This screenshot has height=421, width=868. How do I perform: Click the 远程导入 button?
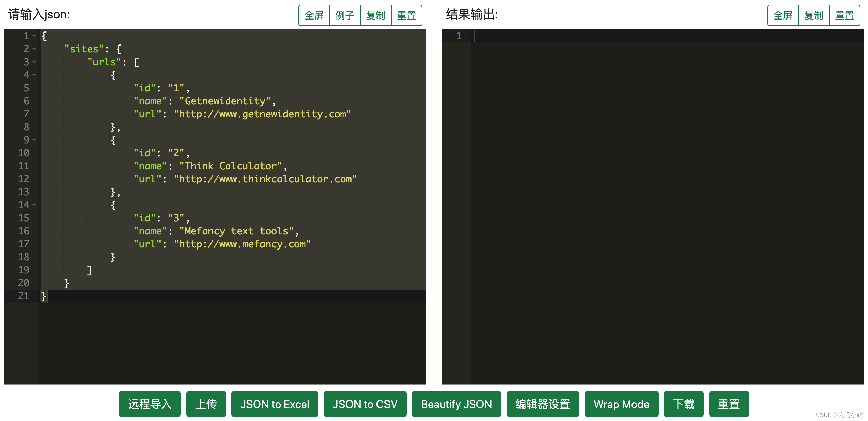pyautogui.click(x=150, y=404)
